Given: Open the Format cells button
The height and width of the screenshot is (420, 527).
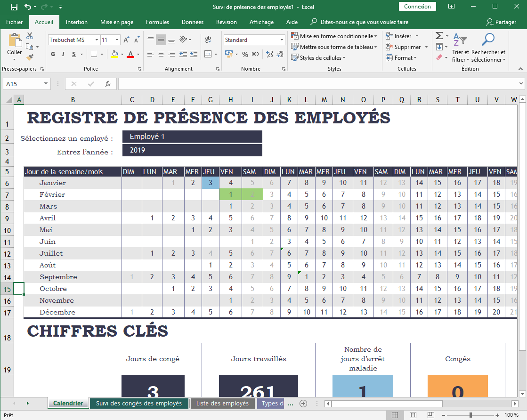Looking at the screenshot, I should point(401,58).
